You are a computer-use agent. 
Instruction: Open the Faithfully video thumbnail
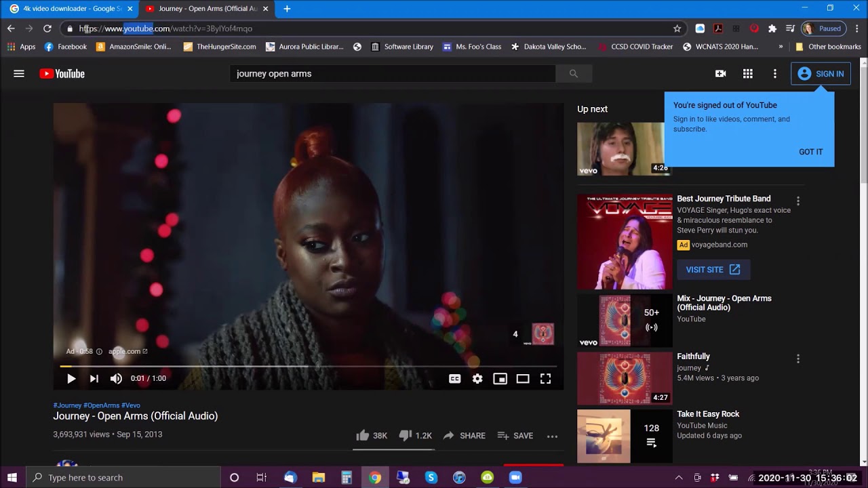[625, 378]
